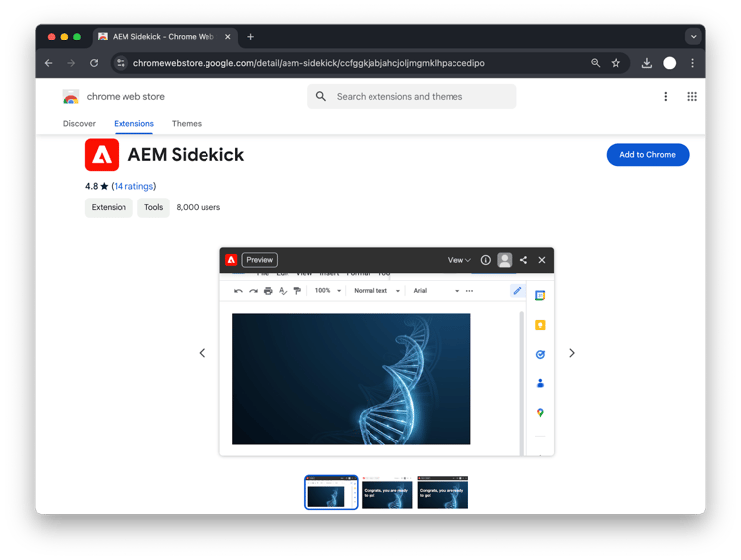741x560 pixels.
Task: Reload the Chrome Web Store page
Action: (x=94, y=63)
